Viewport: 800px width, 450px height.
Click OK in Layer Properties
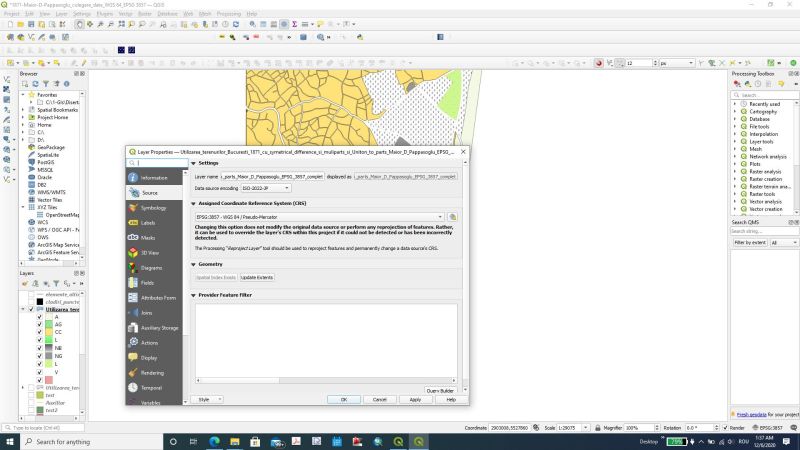pos(344,399)
